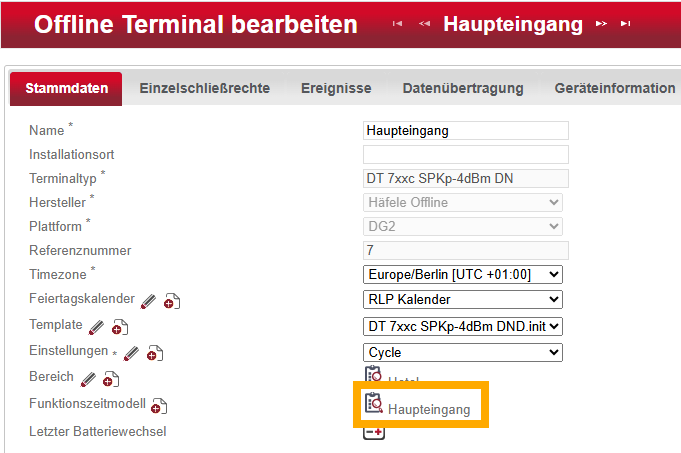681x453 pixels.
Task: Open the Haupteingang Funktionszeitmodell link
Action: 428,409
